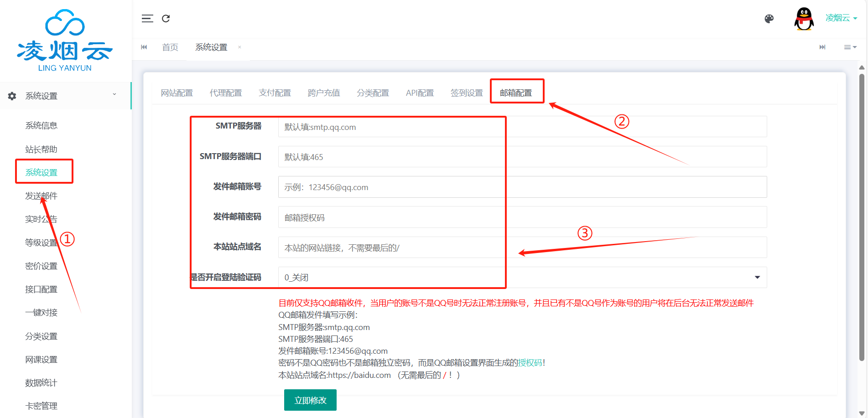
Task: Click the 立即修改 submit button
Action: tap(310, 400)
